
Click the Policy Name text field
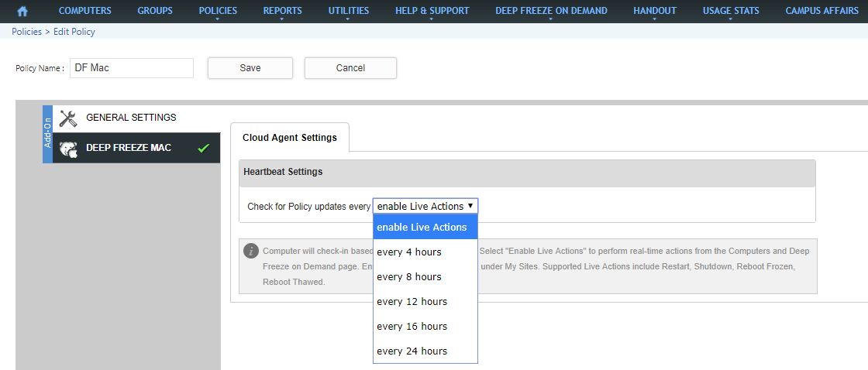click(x=131, y=68)
